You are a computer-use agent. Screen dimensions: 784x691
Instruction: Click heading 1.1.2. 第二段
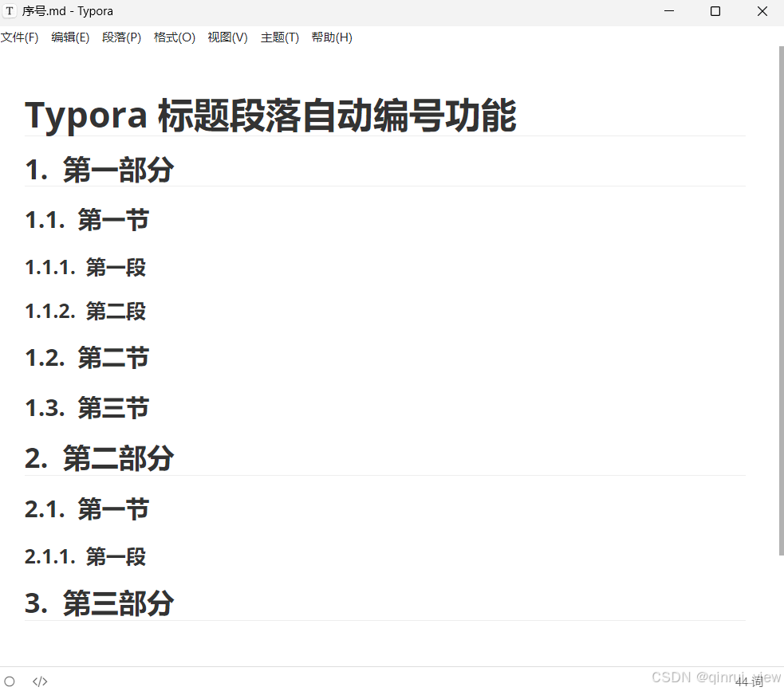click(x=85, y=311)
